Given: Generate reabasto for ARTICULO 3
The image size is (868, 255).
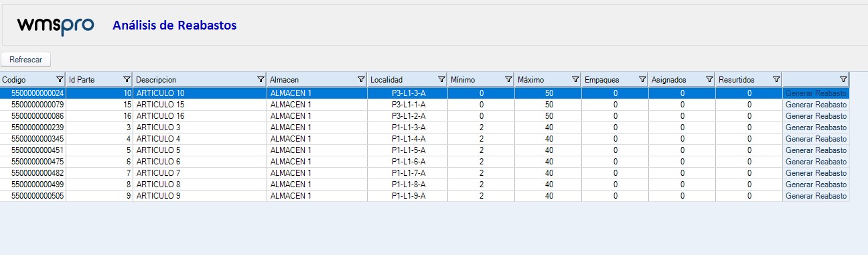Looking at the screenshot, I should [x=816, y=127].
